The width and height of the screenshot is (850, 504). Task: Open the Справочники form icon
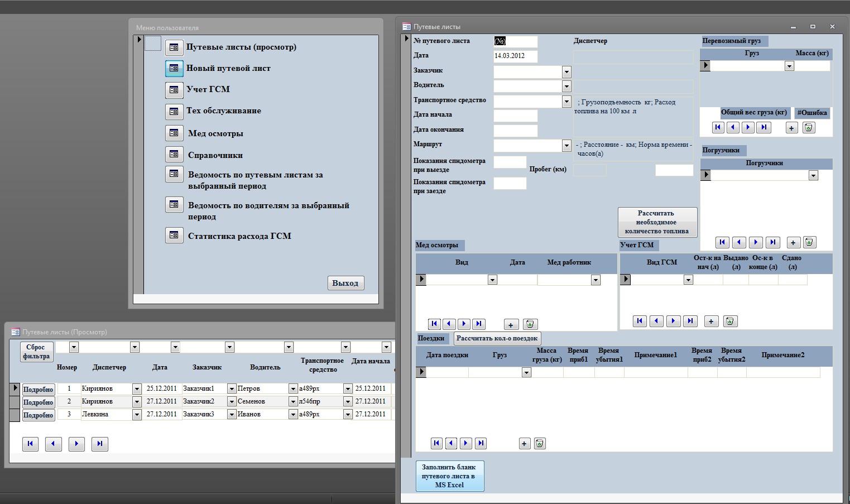(174, 154)
